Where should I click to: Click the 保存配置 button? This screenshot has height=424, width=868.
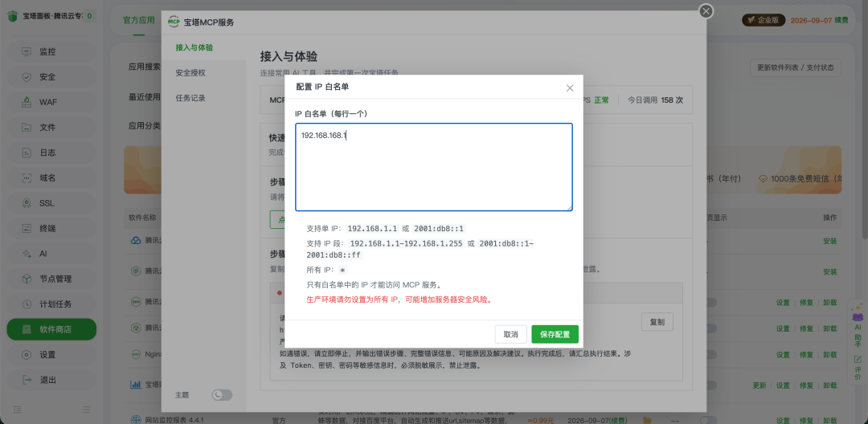[x=555, y=334]
